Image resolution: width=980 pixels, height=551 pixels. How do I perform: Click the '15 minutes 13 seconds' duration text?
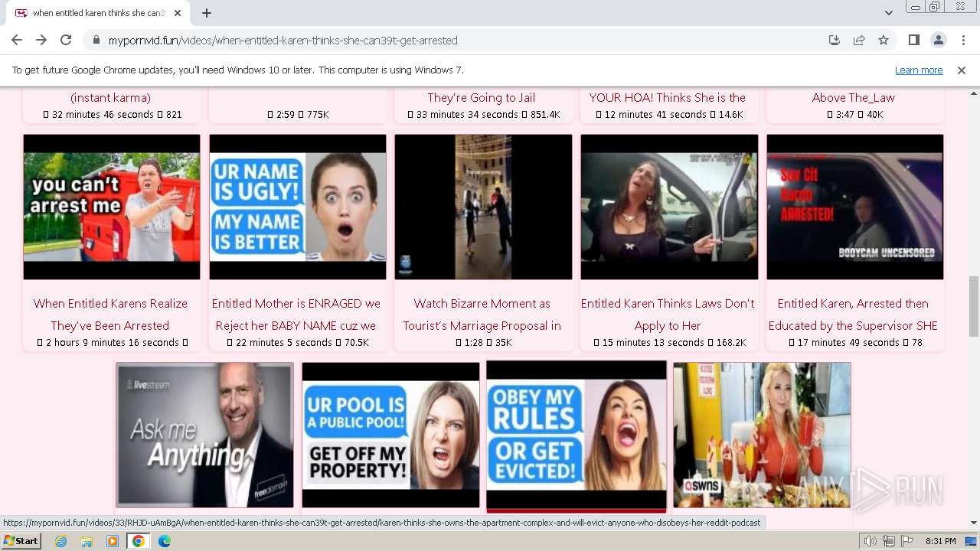click(x=653, y=342)
